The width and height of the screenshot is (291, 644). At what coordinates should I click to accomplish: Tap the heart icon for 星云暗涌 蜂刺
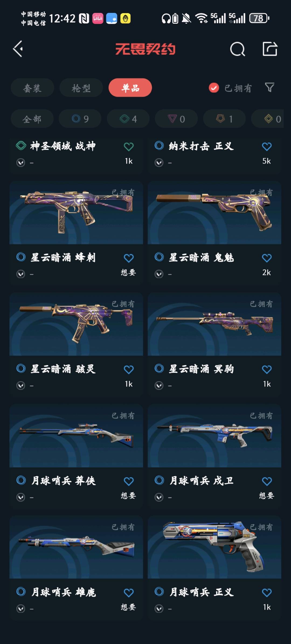[x=129, y=258]
